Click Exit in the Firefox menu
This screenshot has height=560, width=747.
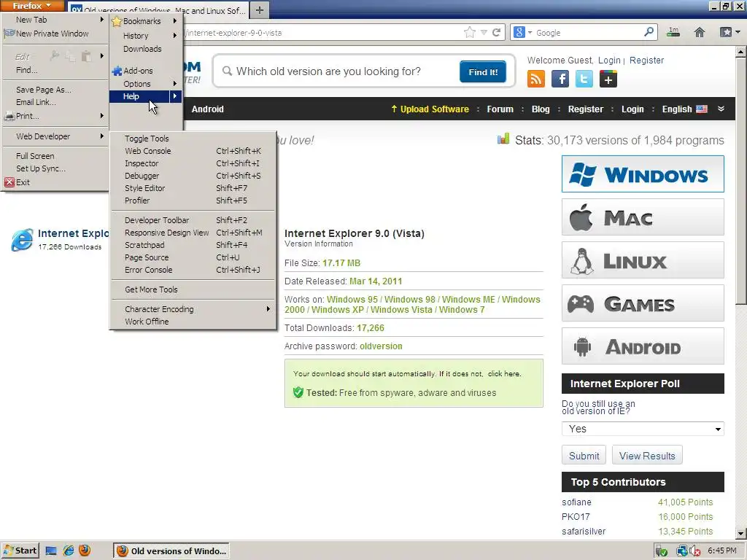(x=55, y=182)
